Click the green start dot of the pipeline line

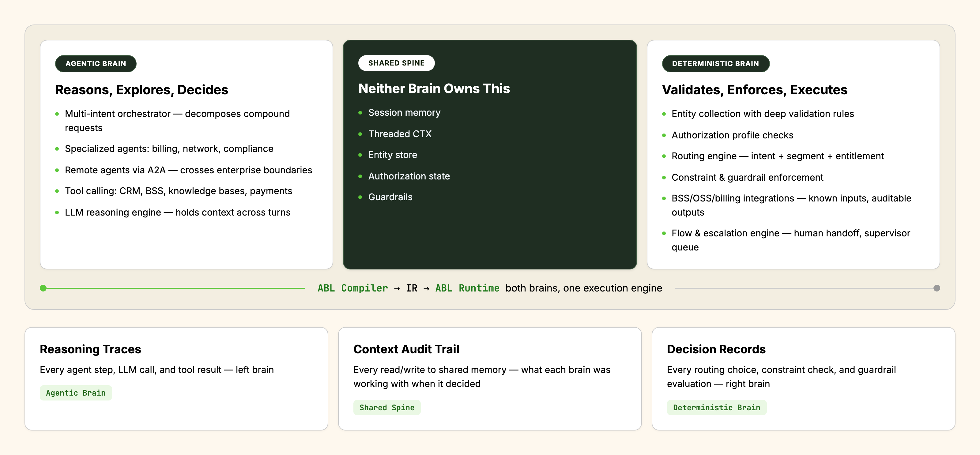pyautogui.click(x=43, y=288)
